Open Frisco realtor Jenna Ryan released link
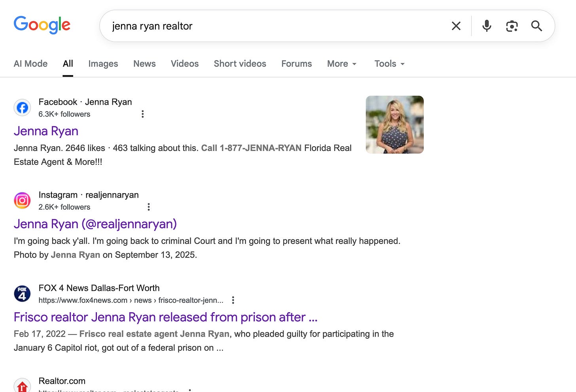 (166, 317)
